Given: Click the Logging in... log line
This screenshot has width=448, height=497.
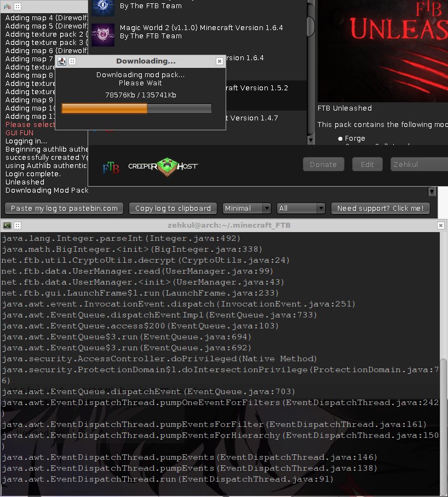Looking at the screenshot, I should point(26,141).
